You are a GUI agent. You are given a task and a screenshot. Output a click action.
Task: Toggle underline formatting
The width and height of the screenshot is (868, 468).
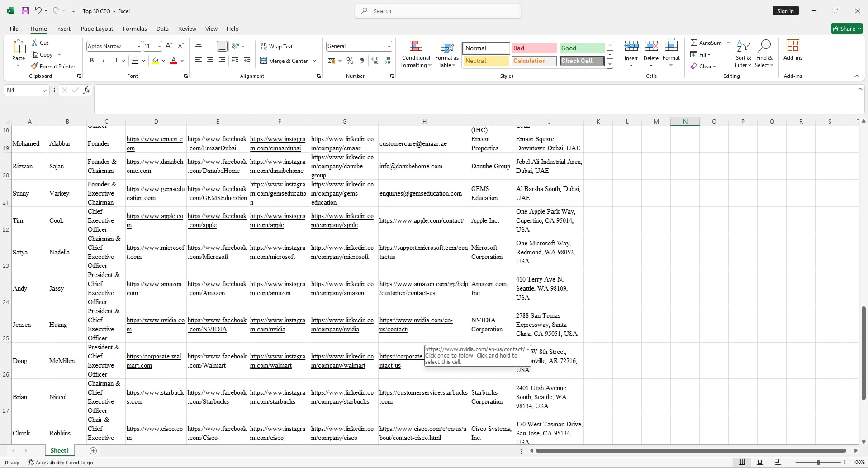[115, 61]
